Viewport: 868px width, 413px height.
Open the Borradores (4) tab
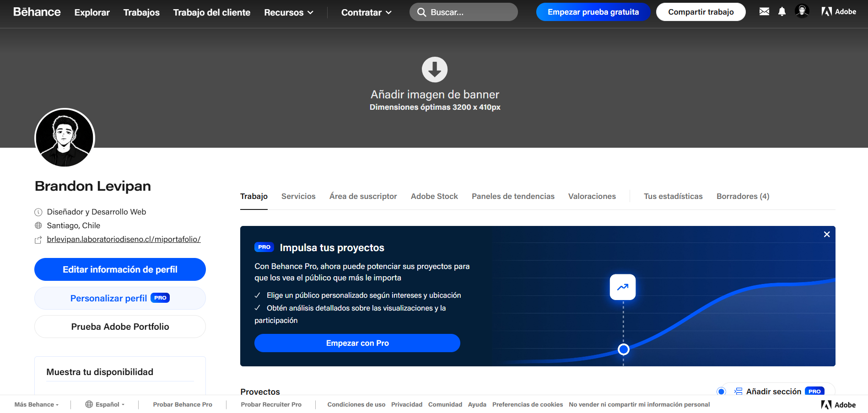[x=743, y=196]
